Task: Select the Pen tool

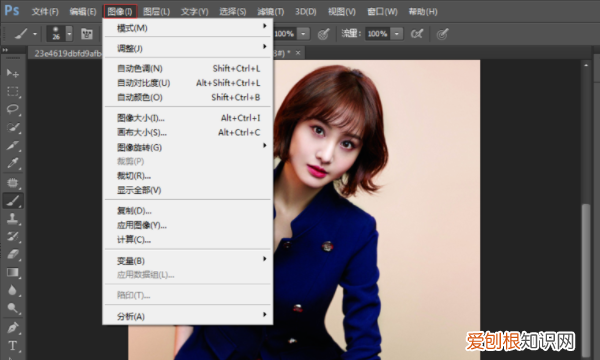Action: [x=13, y=328]
